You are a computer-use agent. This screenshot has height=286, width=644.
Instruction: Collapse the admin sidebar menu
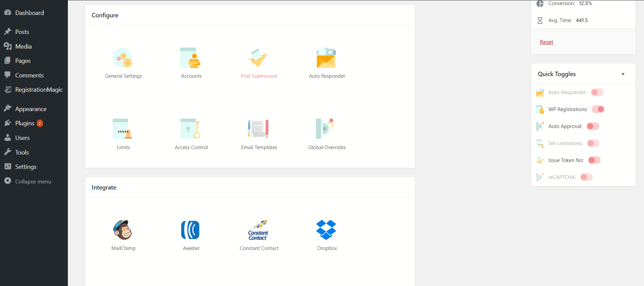[x=33, y=181]
